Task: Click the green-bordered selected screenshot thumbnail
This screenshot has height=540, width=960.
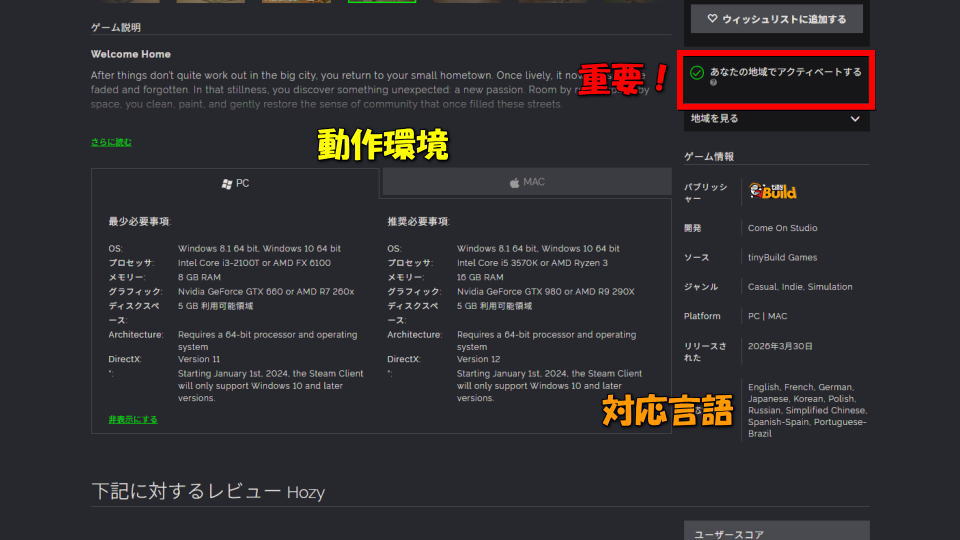Action: click(x=381, y=1)
